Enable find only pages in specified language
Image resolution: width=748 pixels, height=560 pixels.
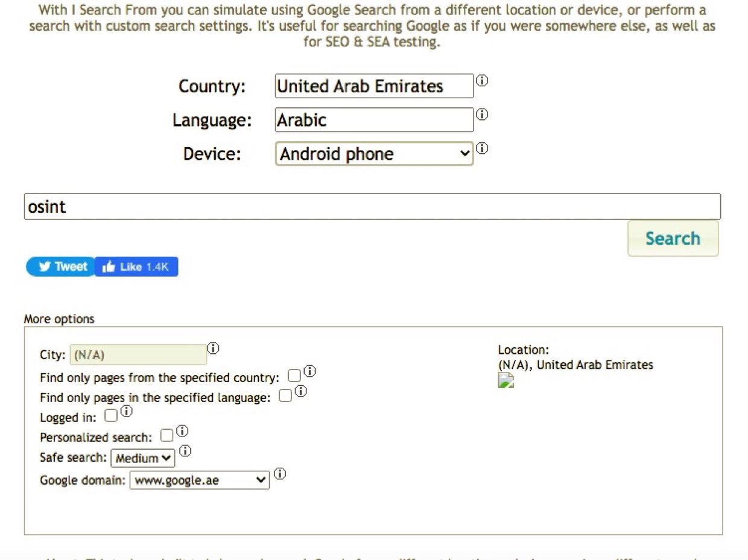[285, 395]
